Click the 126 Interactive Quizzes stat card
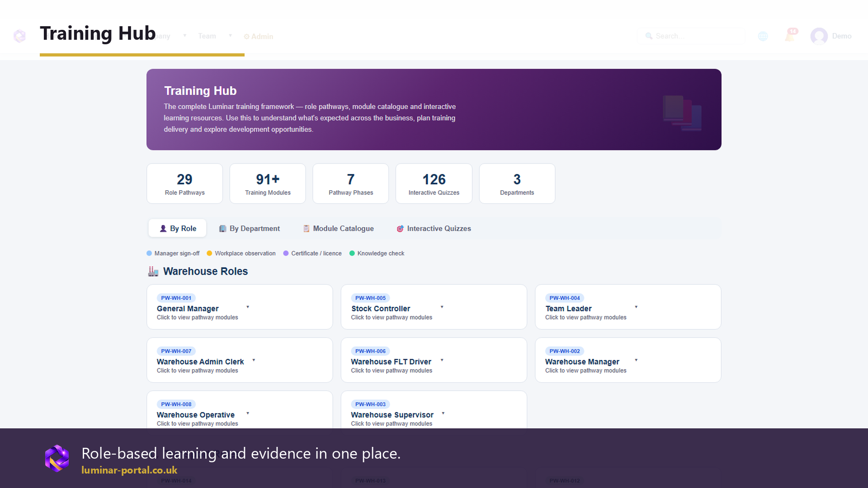The height and width of the screenshot is (488, 868). [434, 183]
